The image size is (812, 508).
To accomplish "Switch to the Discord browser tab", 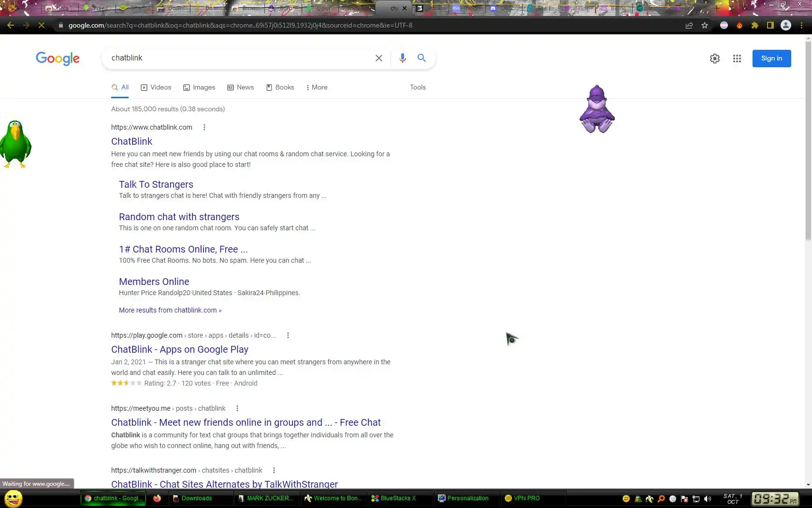I will click(x=504, y=8).
